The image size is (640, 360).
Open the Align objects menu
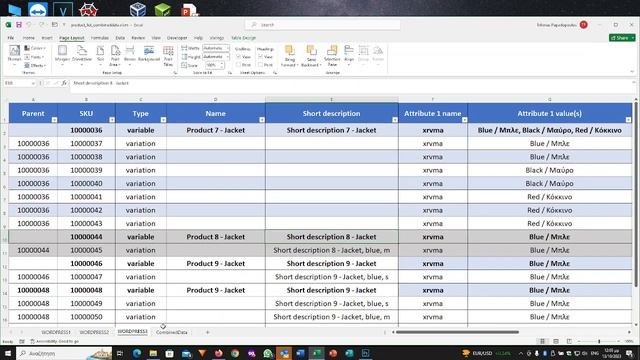click(x=349, y=55)
